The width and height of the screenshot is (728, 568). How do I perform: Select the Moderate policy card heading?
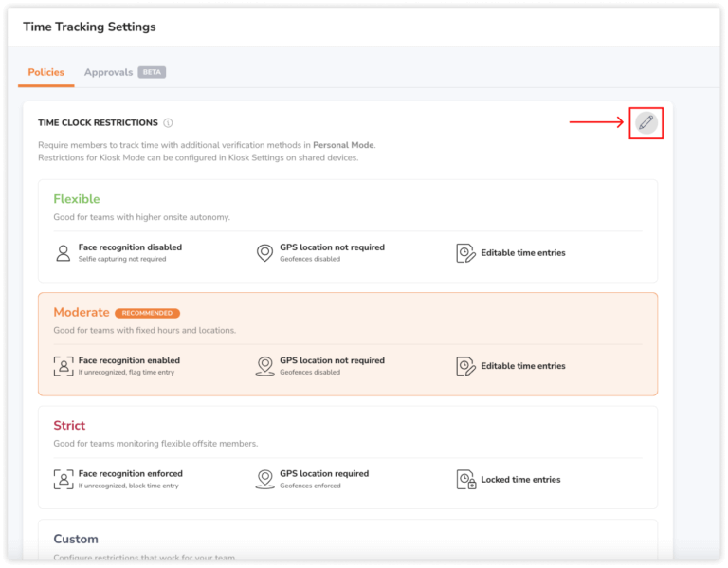82,312
